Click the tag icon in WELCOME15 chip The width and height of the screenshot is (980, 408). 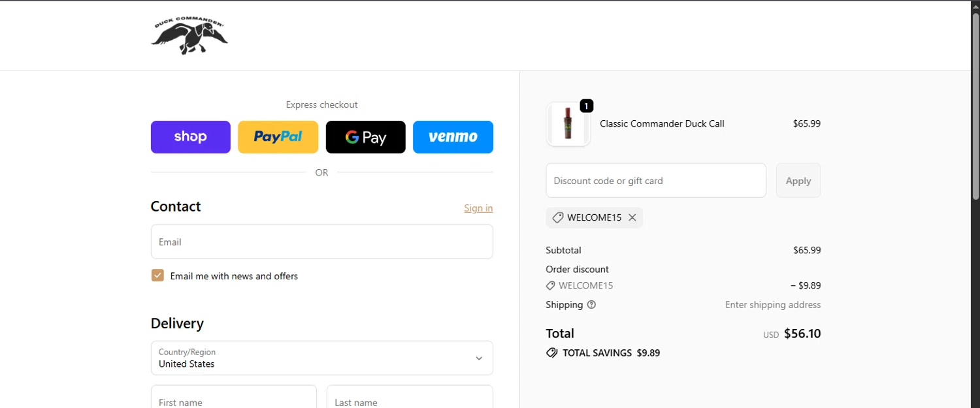coord(557,217)
